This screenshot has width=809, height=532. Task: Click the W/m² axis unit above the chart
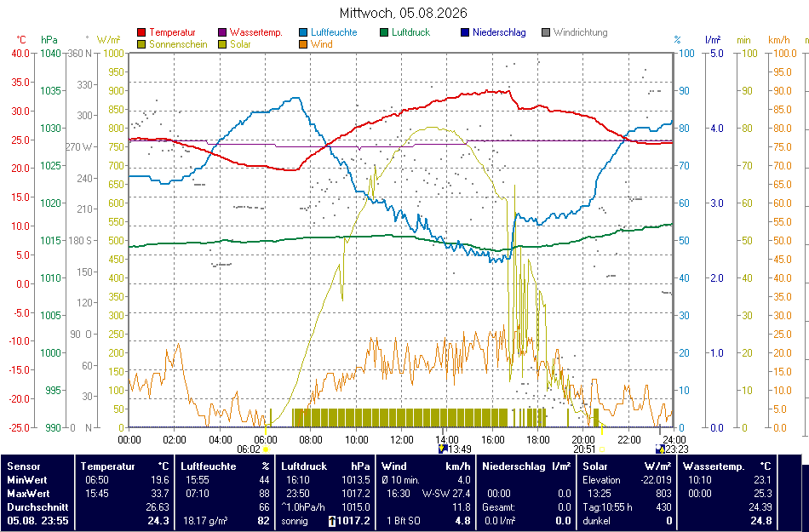[x=108, y=40]
